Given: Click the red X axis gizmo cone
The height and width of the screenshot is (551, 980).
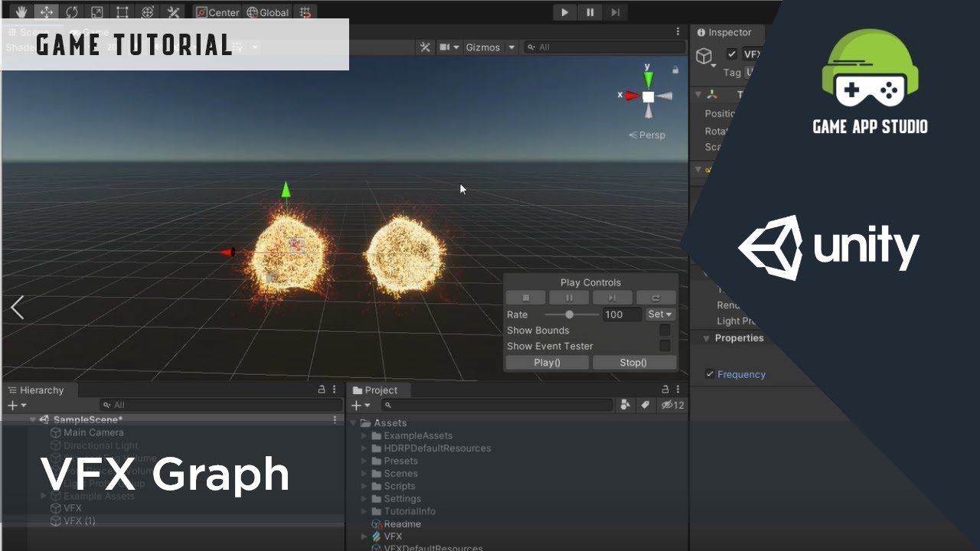Looking at the screenshot, I should (632, 96).
